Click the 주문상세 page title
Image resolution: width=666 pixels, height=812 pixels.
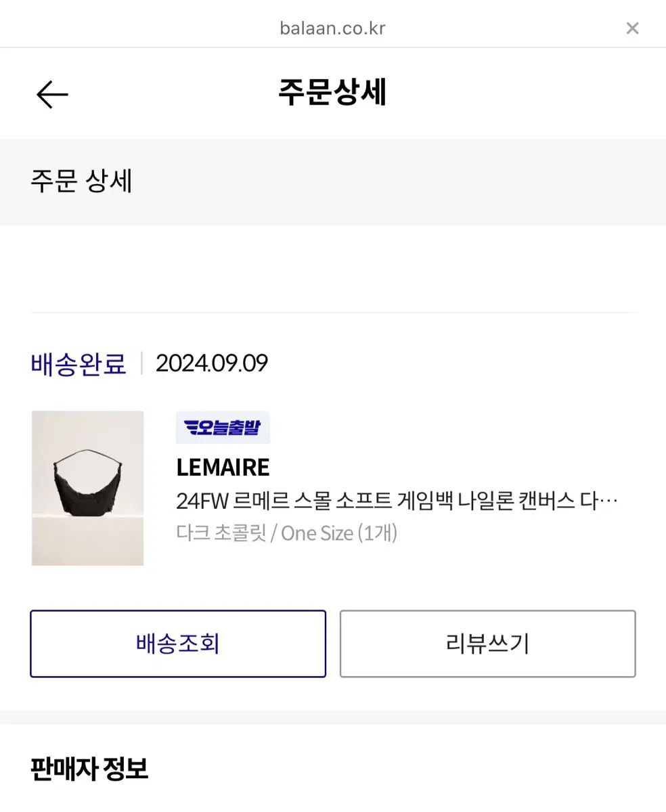(332, 93)
